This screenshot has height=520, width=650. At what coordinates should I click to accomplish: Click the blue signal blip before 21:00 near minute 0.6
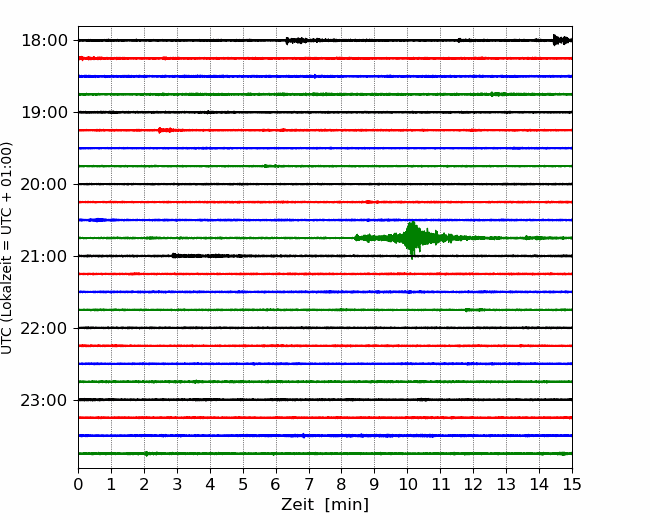[x=98, y=220]
